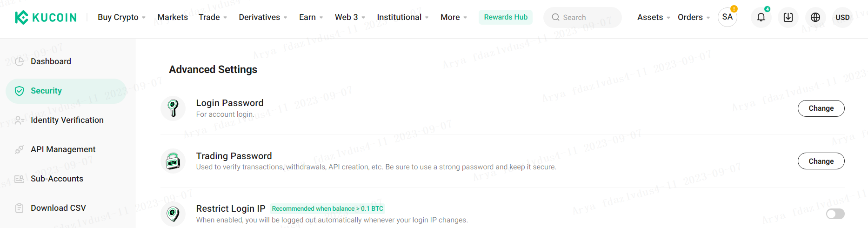Change the Login Password
This screenshot has height=228, width=868.
[x=821, y=108]
